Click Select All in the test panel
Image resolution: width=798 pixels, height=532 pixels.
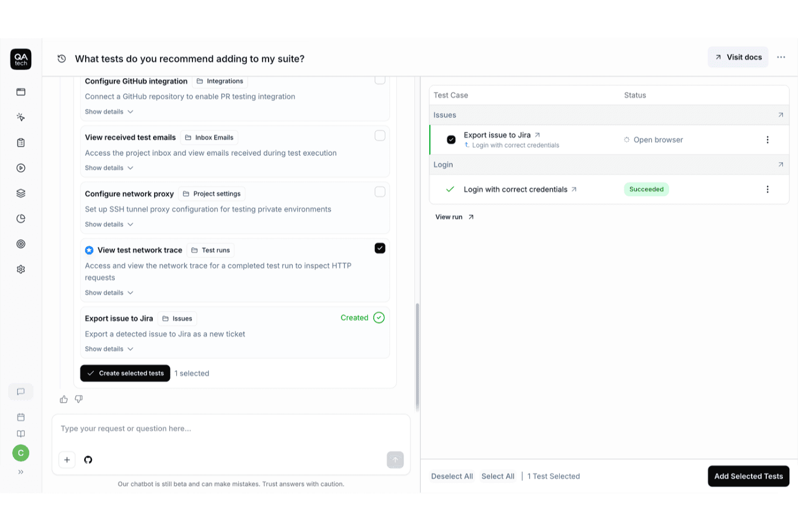pos(498,476)
